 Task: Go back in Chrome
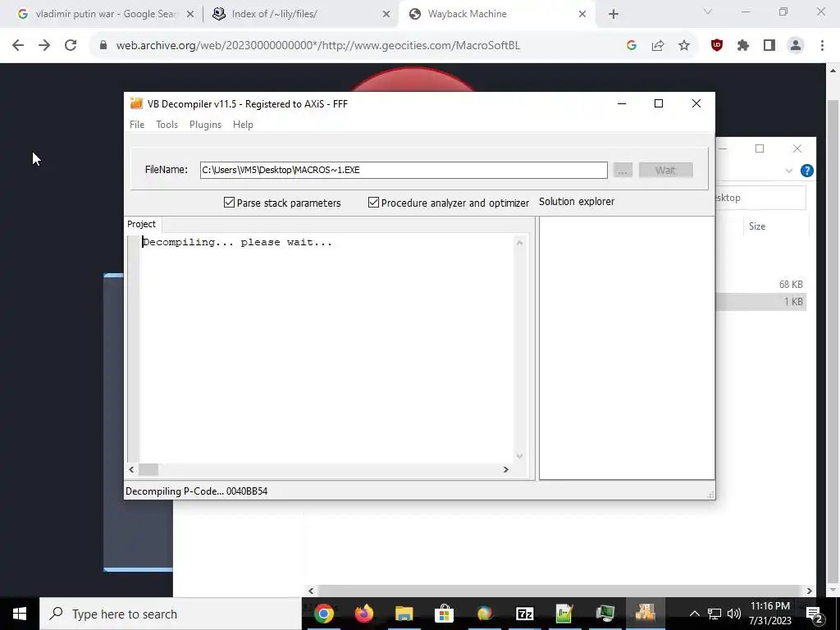[x=18, y=46]
